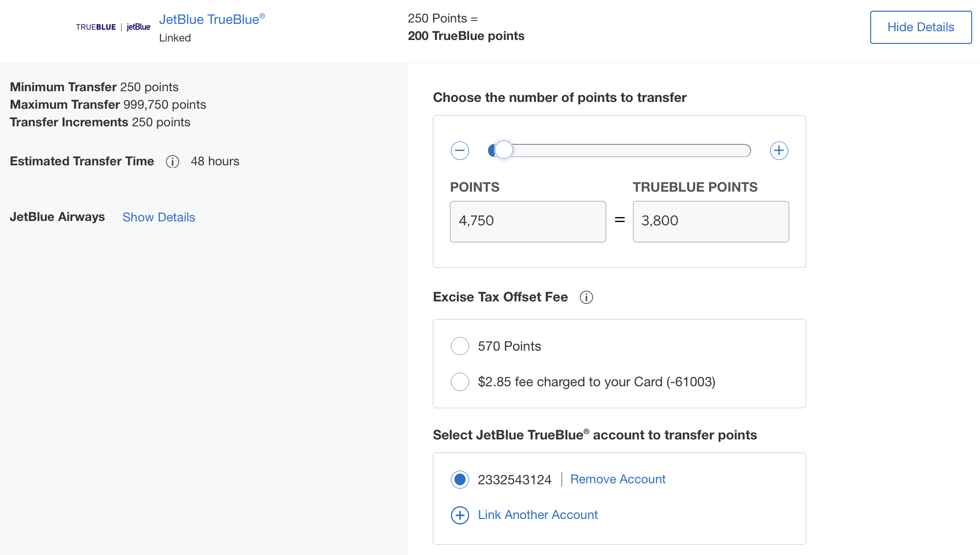
Task: Select TrueBlue account 2332543124
Action: [x=459, y=479]
